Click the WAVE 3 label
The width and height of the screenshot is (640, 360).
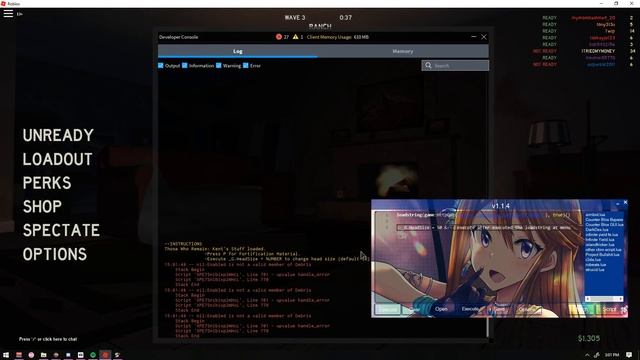click(295, 18)
